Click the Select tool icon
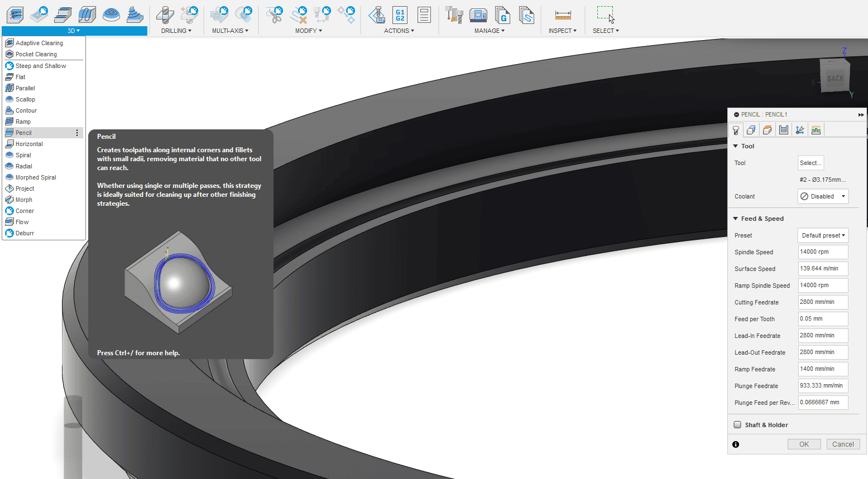Screen dimensions: 868x479 [x=605, y=14]
